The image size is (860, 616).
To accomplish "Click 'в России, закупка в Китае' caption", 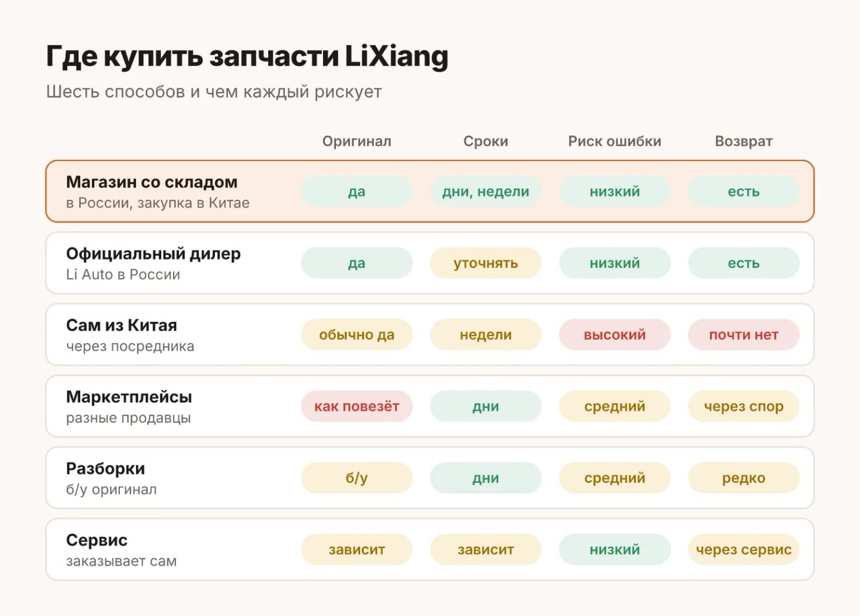I will coord(158,203).
